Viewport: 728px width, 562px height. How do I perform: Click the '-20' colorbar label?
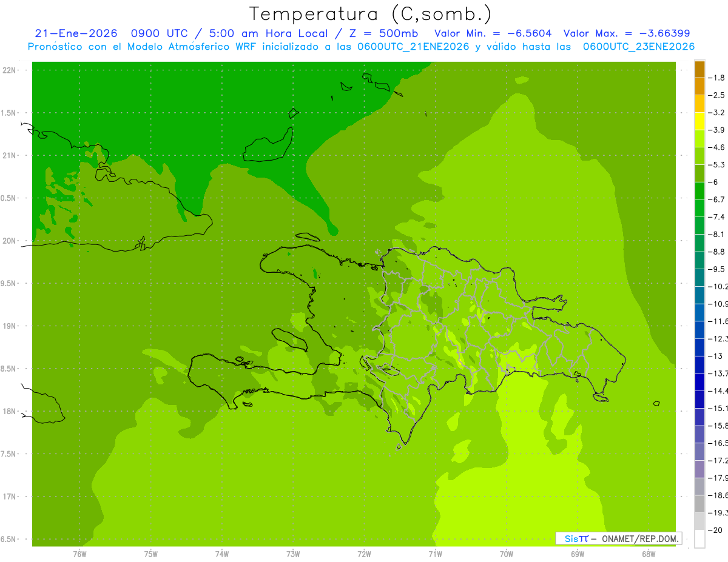point(715,530)
